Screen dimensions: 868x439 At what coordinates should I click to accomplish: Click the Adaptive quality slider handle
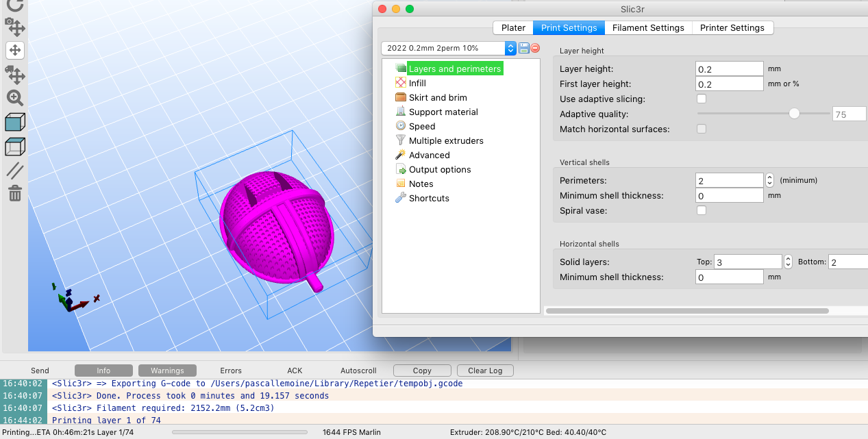click(x=795, y=114)
